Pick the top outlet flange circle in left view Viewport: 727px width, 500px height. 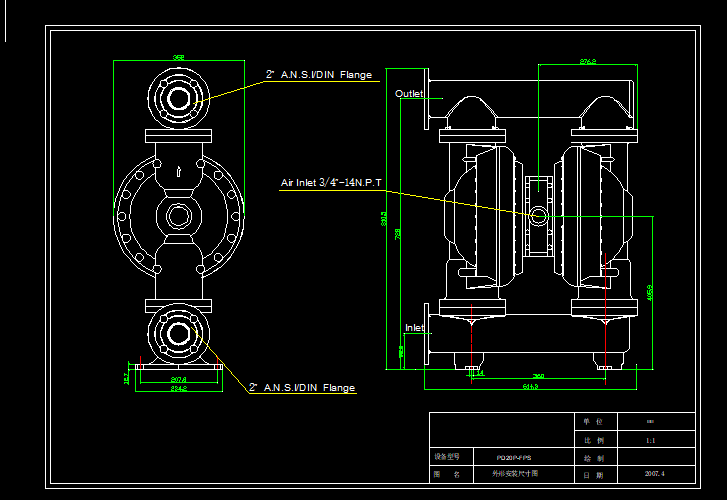point(179,98)
